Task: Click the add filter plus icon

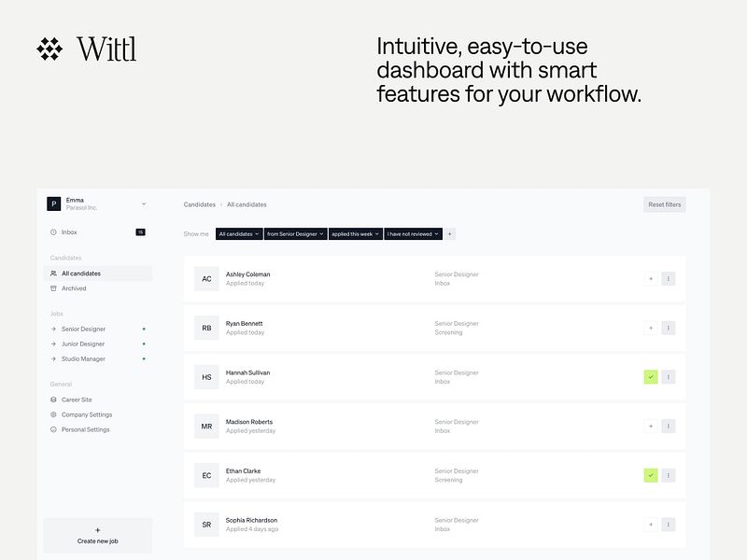Action: tap(450, 234)
